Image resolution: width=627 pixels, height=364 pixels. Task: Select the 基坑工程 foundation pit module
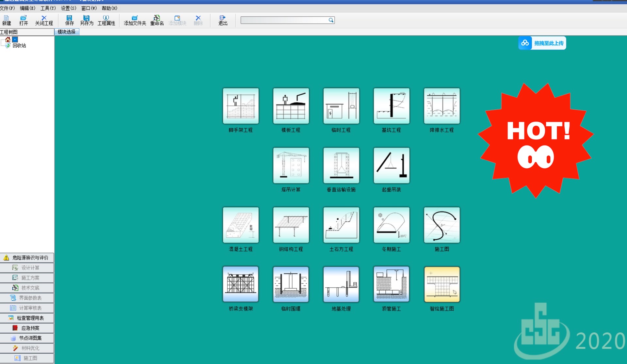pyautogui.click(x=391, y=106)
